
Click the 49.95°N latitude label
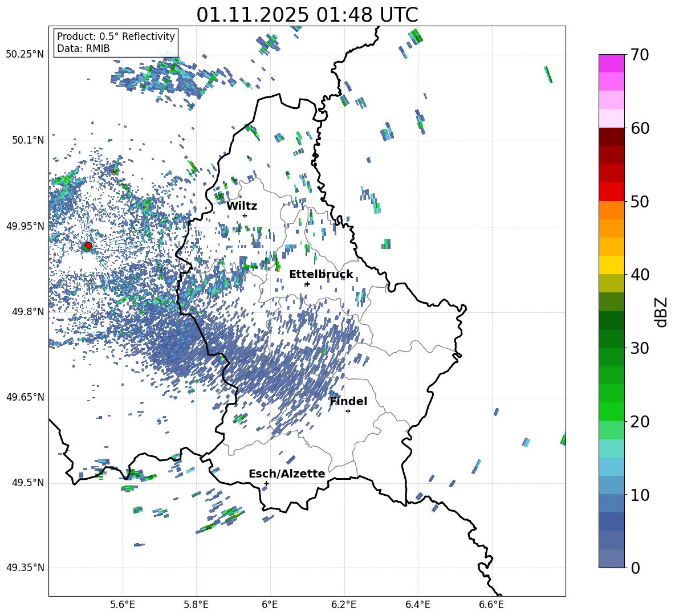[25, 226]
